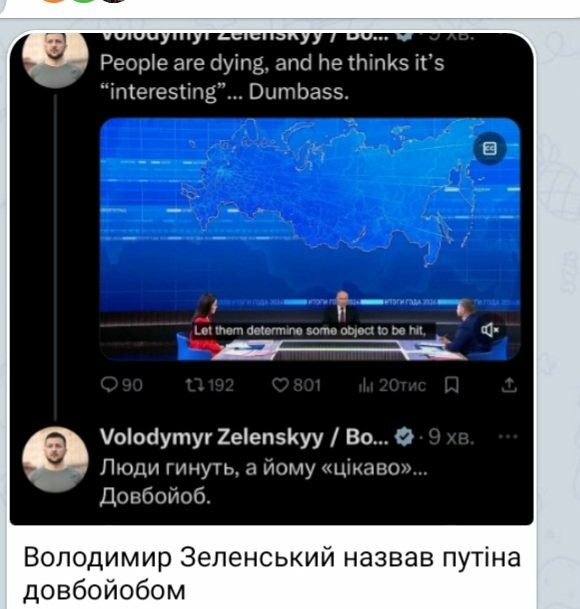Play the embedded video with Russia map

coord(310,239)
